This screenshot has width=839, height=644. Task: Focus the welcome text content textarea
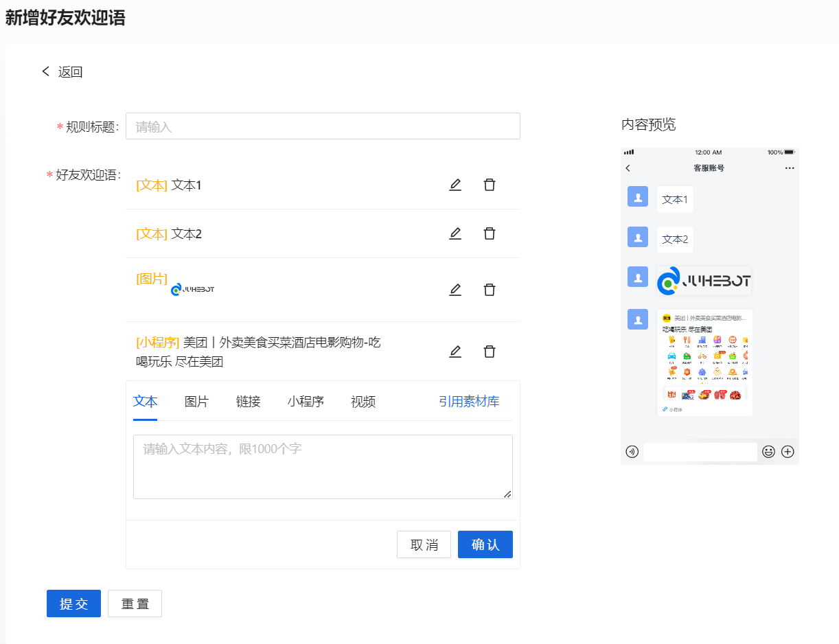point(323,467)
